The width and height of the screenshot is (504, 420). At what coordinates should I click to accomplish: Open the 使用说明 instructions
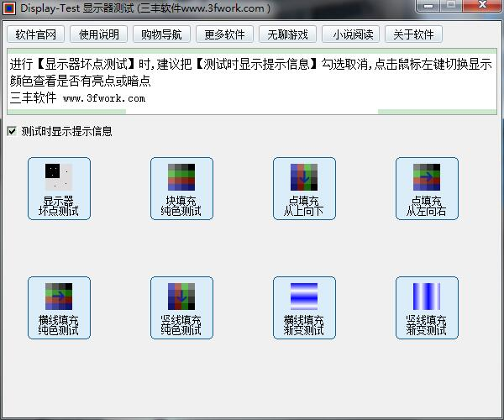99,34
